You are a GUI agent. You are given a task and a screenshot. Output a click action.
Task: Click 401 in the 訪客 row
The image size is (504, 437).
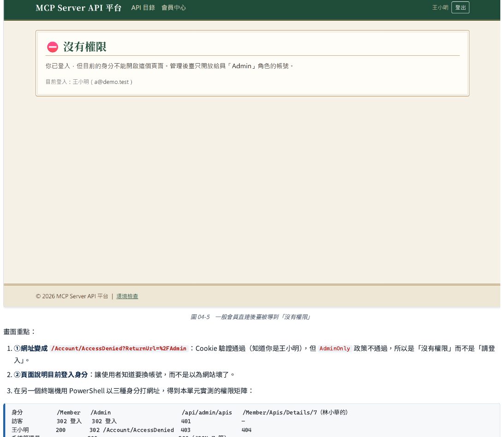point(186,421)
